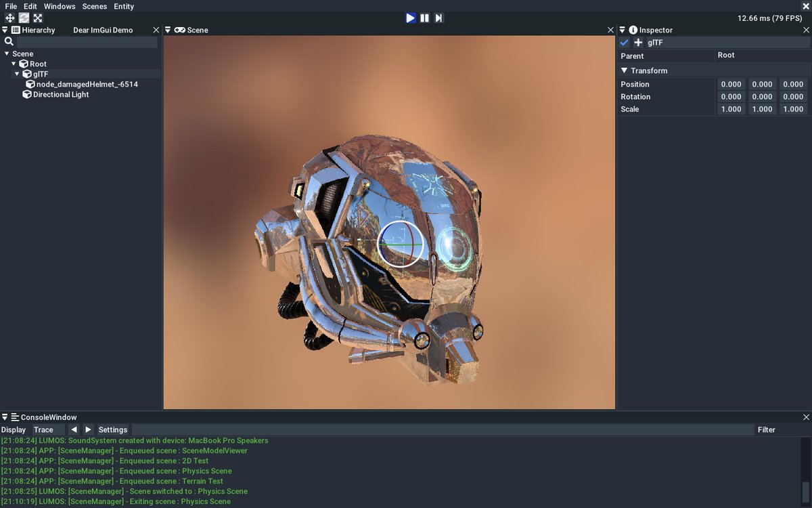Click the cube icon beside glTF in Hierarchy
Image resolution: width=812 pixels, height=508 pixels.
coord(27,74)
